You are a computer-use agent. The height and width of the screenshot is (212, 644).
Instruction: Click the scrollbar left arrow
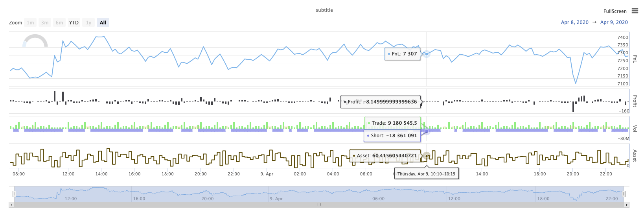click(11, 205)
